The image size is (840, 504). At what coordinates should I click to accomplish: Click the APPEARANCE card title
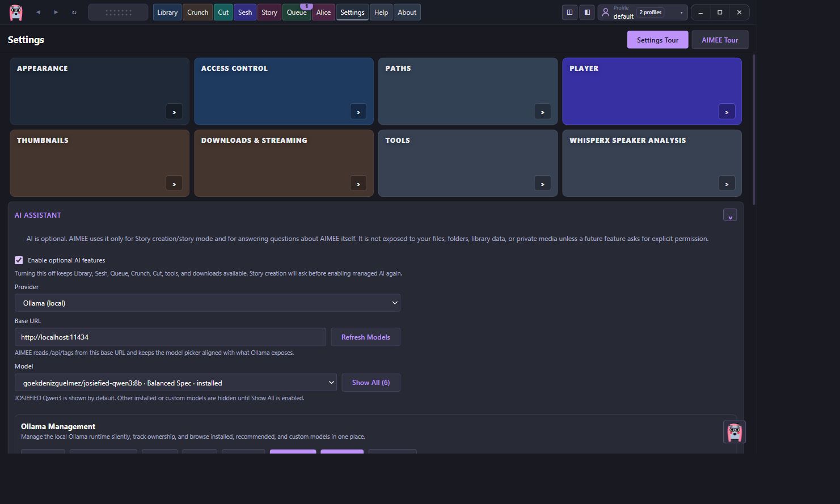click(43, 68)
